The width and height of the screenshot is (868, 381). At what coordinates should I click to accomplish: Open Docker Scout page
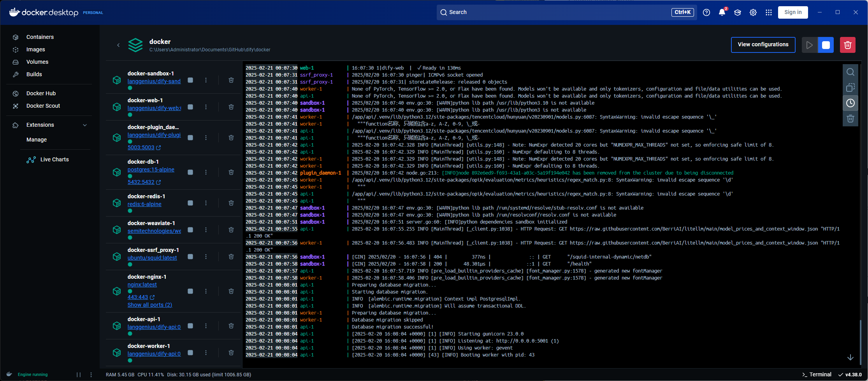pyautogui.click(x=43, y=106)
